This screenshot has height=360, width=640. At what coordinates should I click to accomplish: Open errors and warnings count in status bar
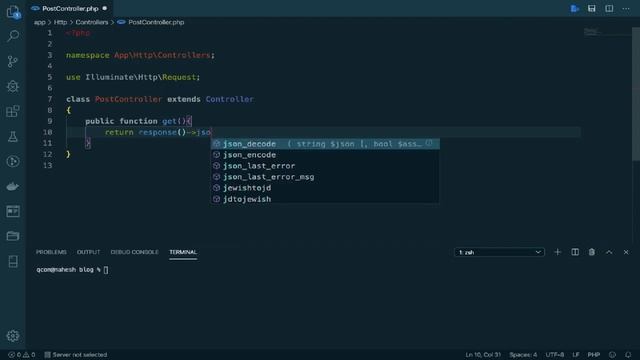click(22, 355)
